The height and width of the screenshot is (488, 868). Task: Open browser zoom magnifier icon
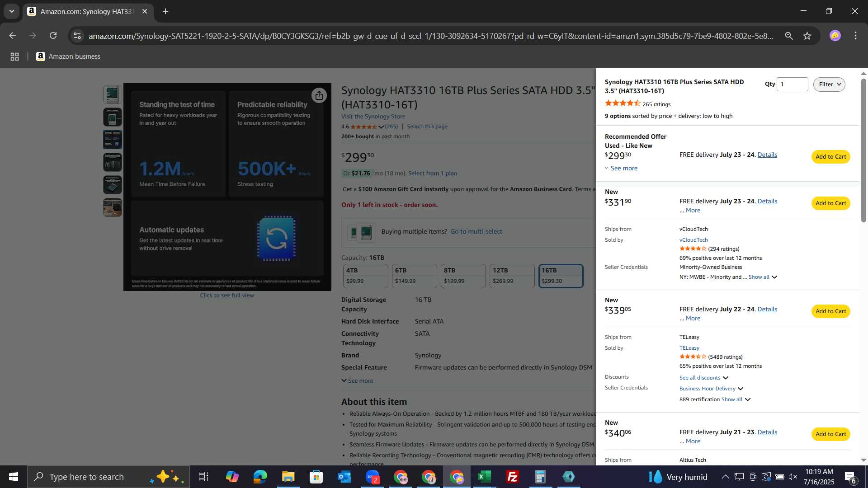(x=788, y=36)
